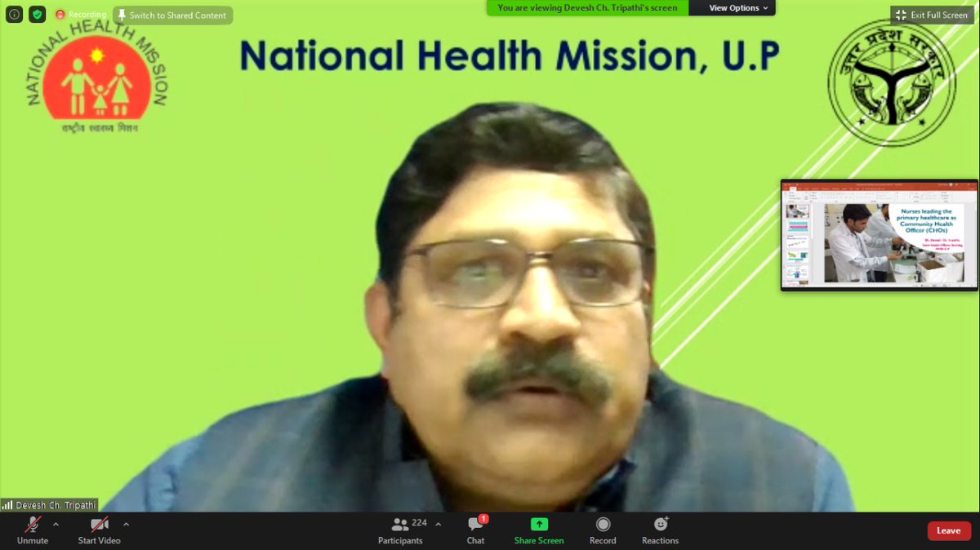Unmute the microphone

[33, 530]
